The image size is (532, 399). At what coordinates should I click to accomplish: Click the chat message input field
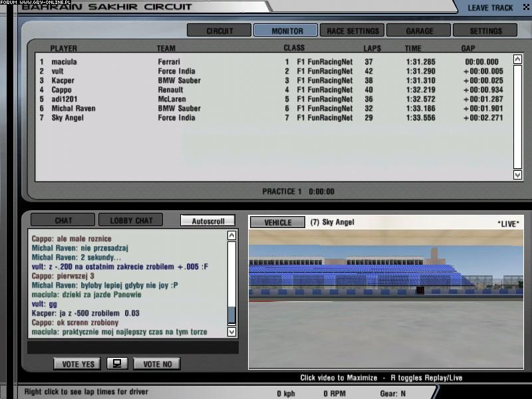(x=133, y=347)
